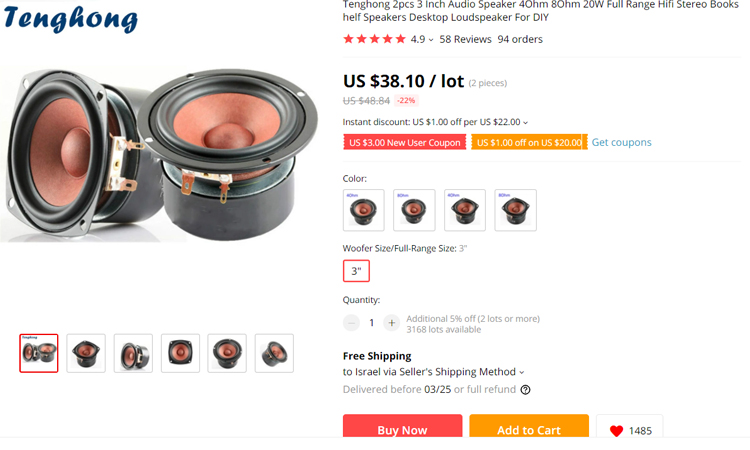Select the third color option swatch

coord(465,210)
